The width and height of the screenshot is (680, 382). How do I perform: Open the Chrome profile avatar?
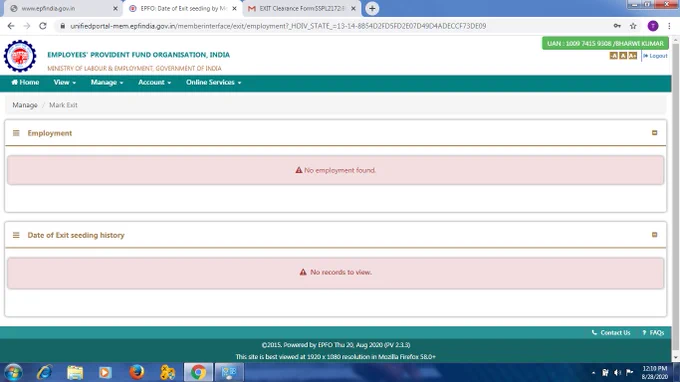[x=653, y=26]
